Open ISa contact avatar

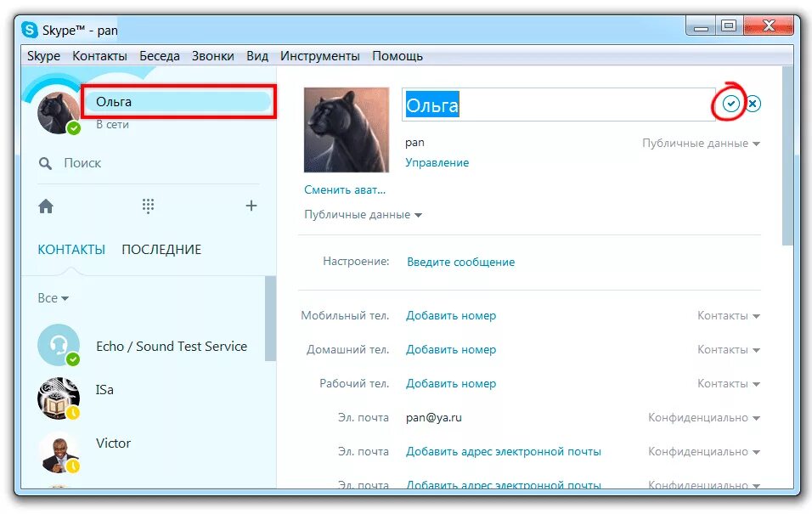click(59, 398)
